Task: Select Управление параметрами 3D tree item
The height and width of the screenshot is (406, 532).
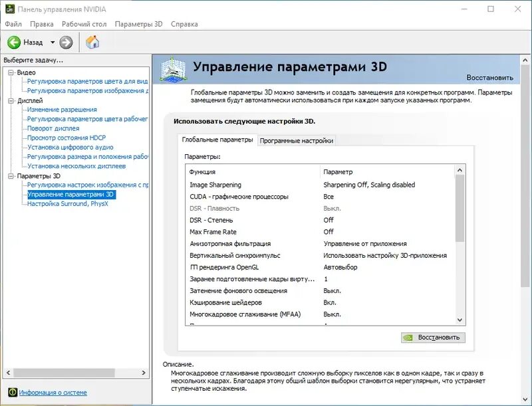Action: (70, 194)
